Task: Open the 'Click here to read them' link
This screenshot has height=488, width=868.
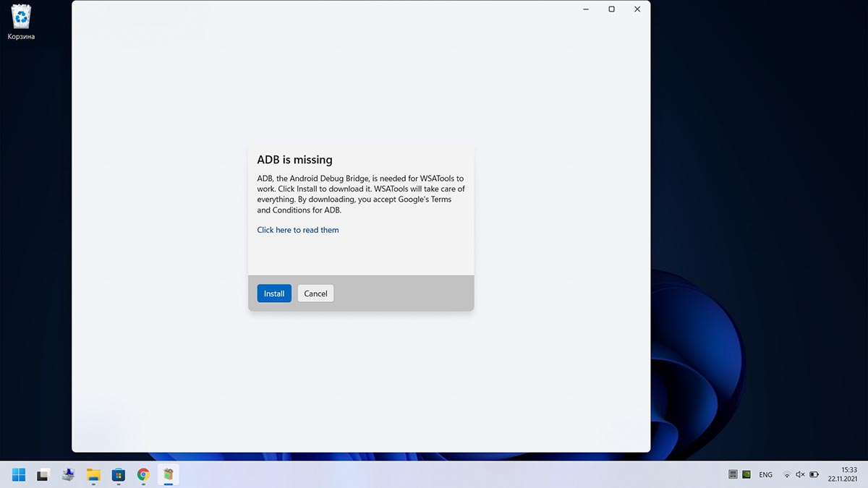Action: pyautogui.click(x=298, y=230)
